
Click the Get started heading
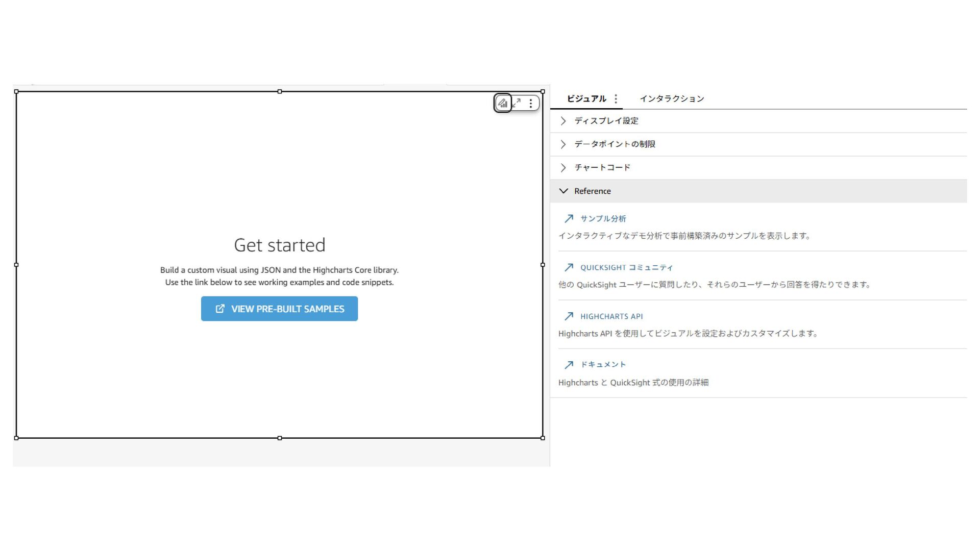click(280, 245)
